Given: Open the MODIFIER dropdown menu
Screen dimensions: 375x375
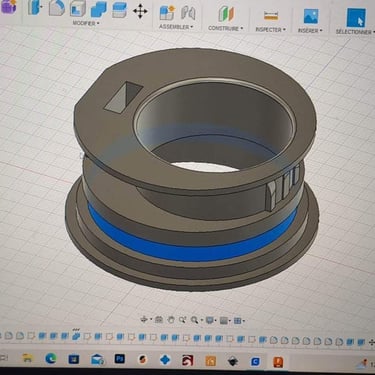Looking at the screenshot, I should [x=86, y=23].
